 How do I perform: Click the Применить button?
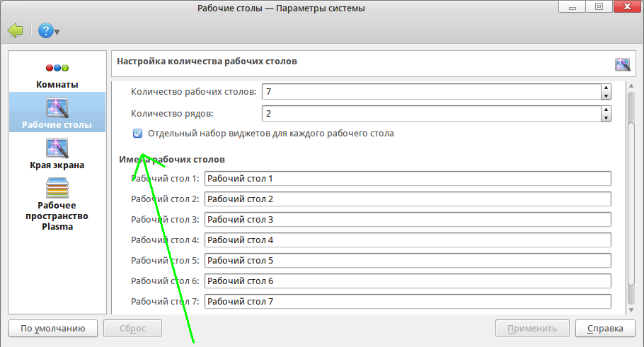click(x=532, y=329)
